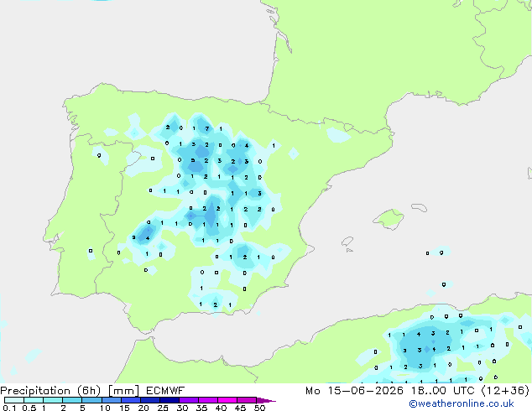Screen dimensions: 532x411
Task: Click the '15' legend scale label
Action: click(x=124, y=408)
